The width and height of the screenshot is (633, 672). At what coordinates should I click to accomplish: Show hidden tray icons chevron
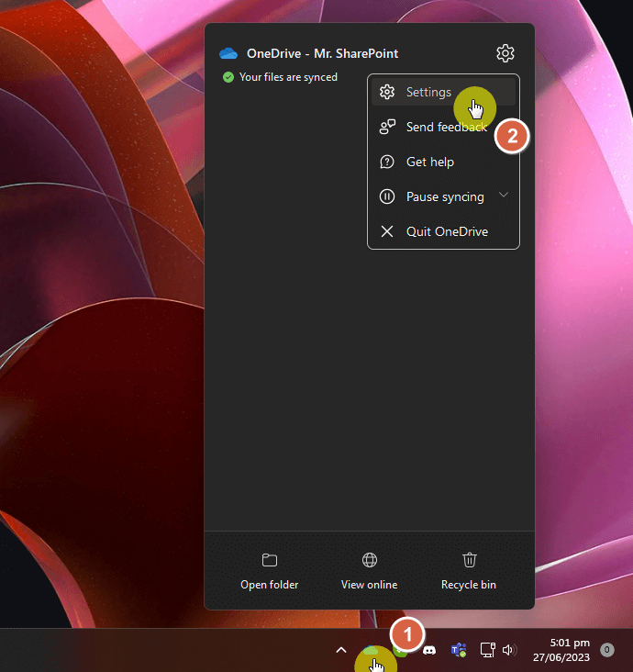(x=341, y=650)
